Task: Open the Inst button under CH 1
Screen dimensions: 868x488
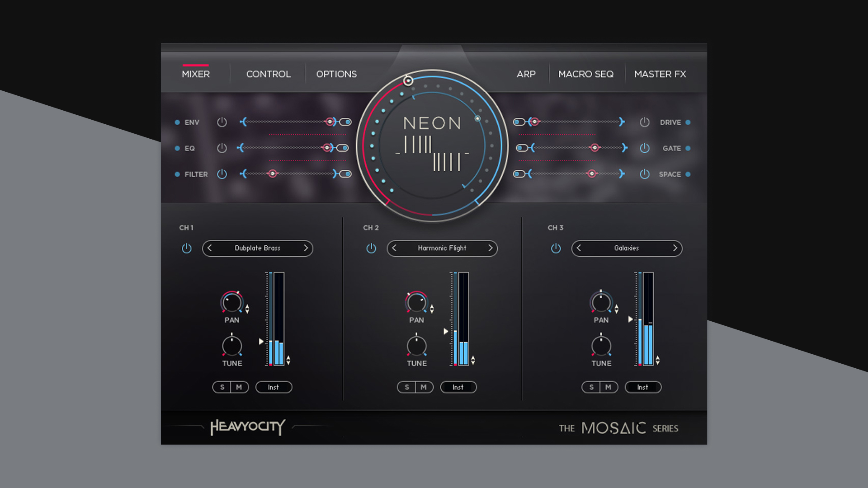Action: (x=274, y=387)
